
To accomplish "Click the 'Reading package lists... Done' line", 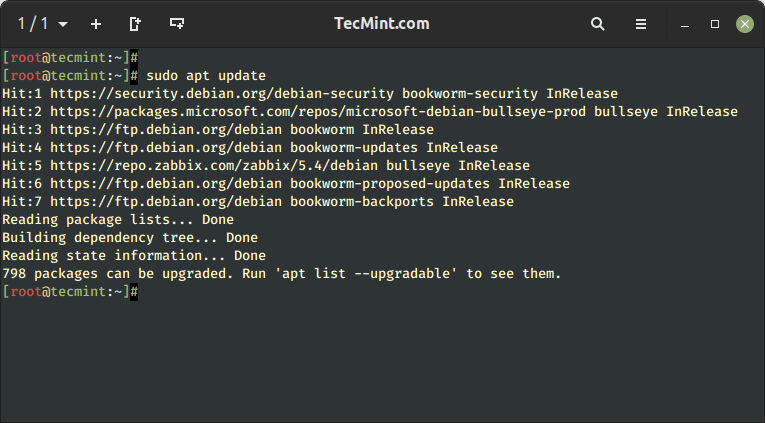I will 118,220.
